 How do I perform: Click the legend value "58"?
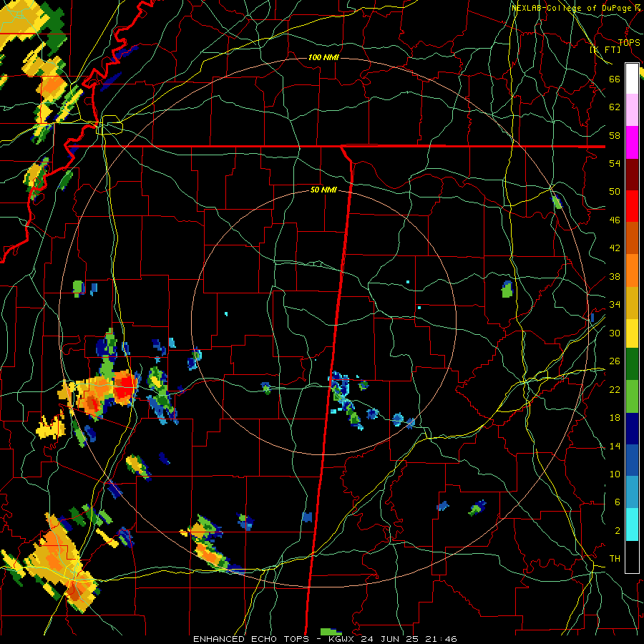click(615, 135)
